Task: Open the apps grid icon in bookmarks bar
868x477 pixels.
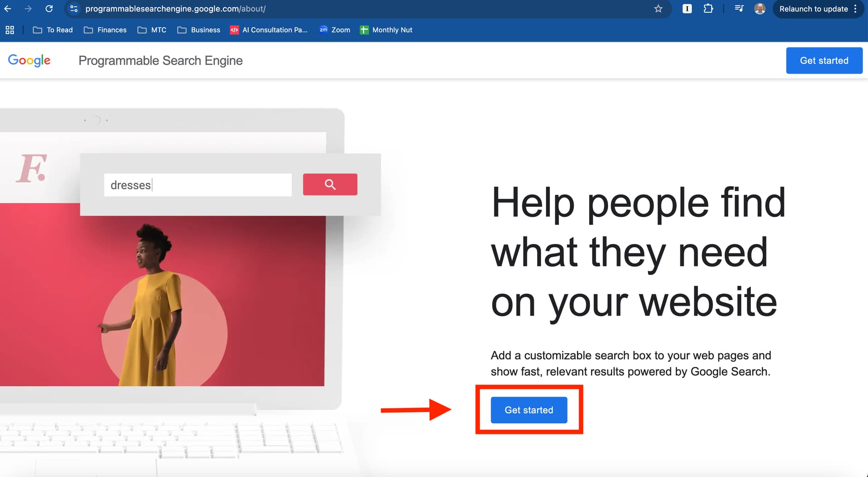Action: [9, 30]
